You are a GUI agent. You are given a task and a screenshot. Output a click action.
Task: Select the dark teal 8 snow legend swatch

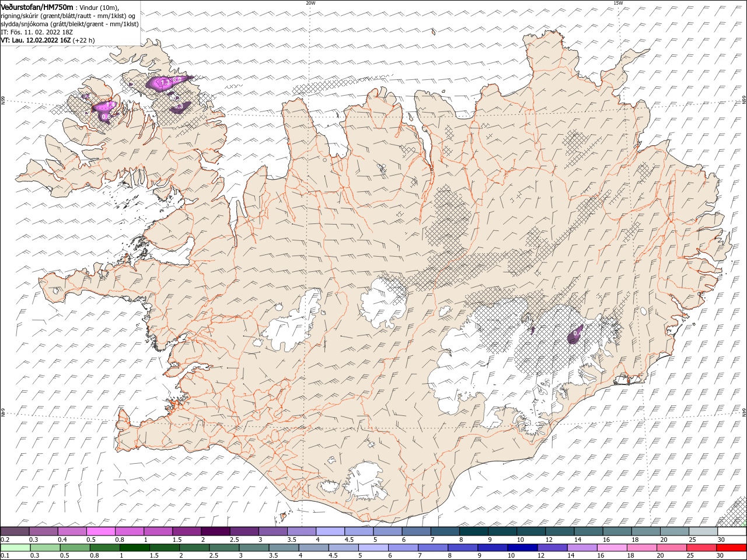(x=473, y=531)
